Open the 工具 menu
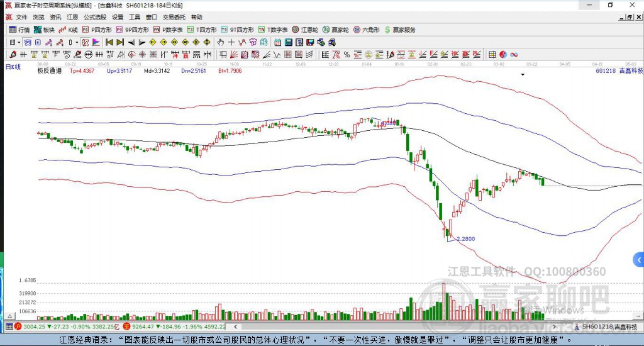This screenshot has width=644, height=346. pos(135,17)
